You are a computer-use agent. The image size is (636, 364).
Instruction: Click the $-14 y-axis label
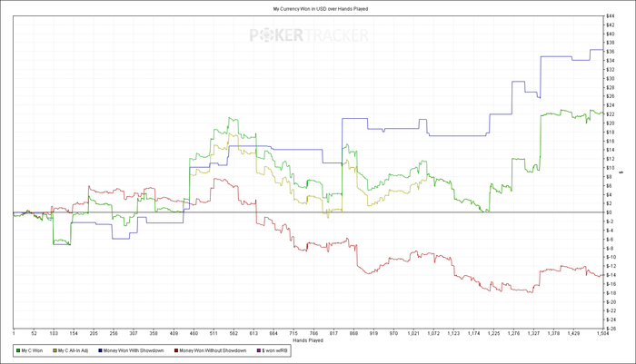[x=611, y=275]
